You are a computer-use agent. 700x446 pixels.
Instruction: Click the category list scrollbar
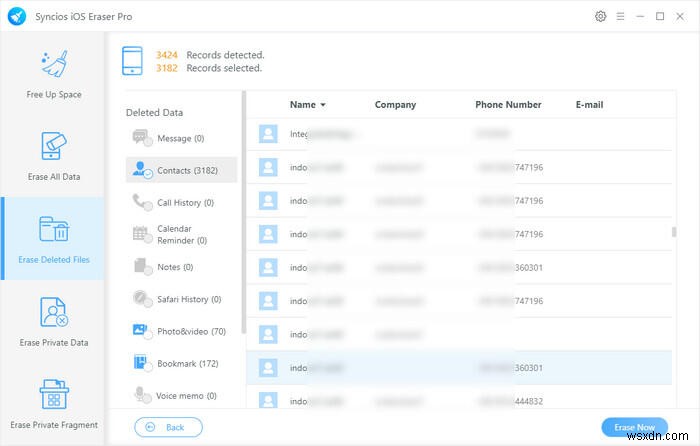[243, 212]
